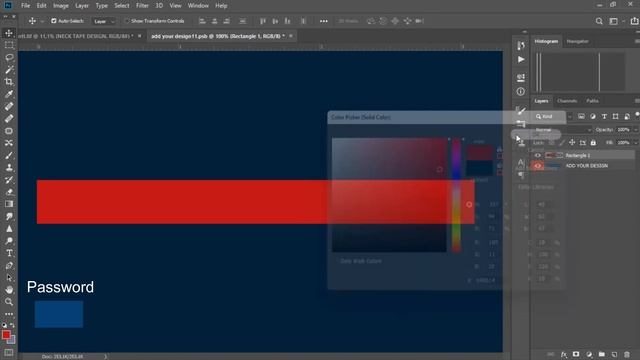This screenshot has height=360, width=640.
Task: Add layer mask icon
Action: click(576, 354)
